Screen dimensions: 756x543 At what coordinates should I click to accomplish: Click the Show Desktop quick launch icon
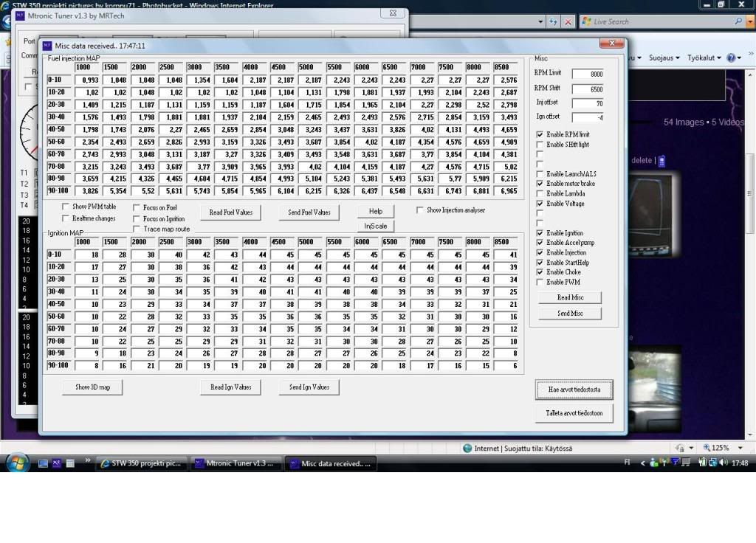43,463
